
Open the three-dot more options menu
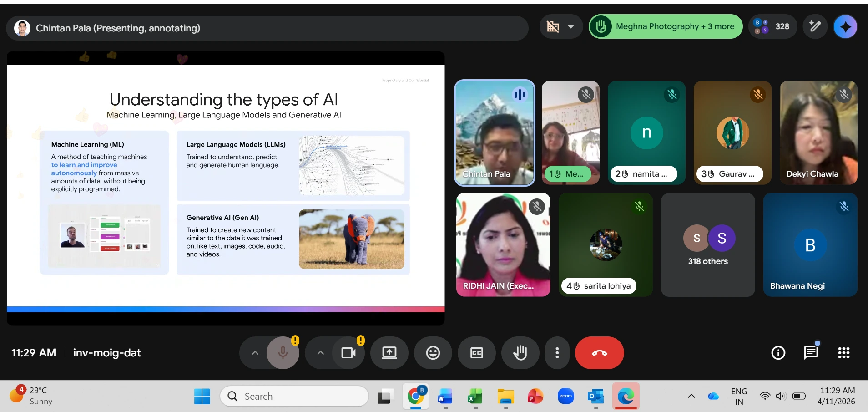tap(557, 353)
